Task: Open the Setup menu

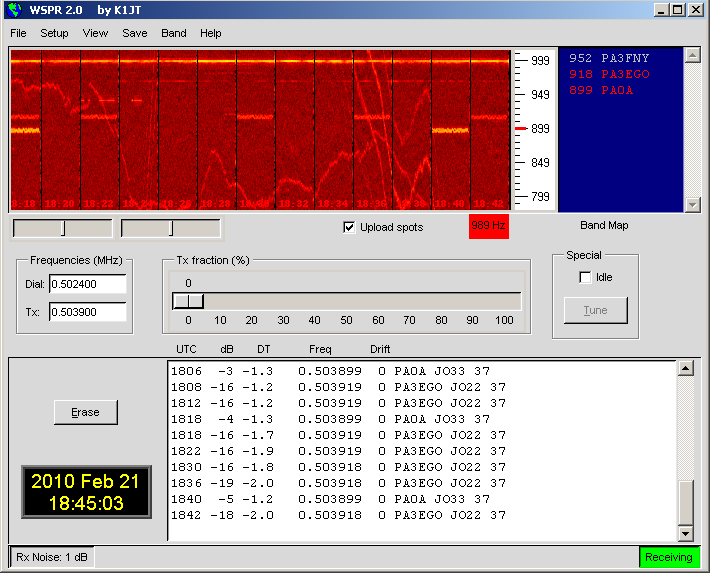Action: point(54,33)
